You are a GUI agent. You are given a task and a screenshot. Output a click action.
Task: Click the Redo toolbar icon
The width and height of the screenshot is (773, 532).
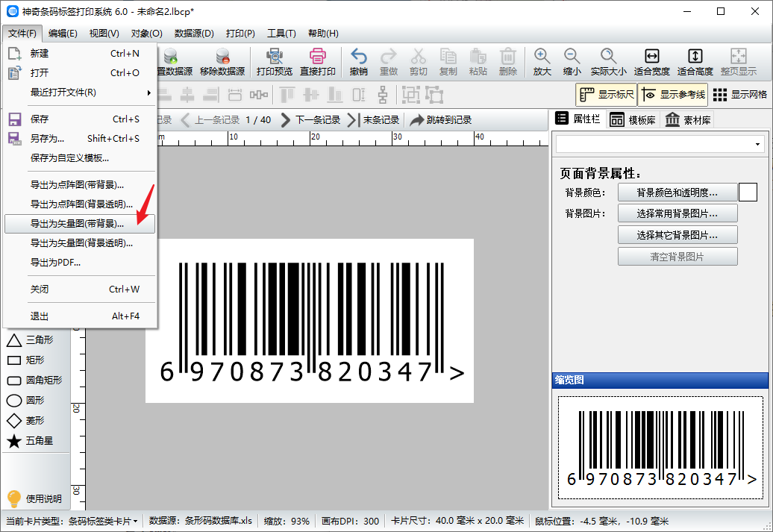pyautogui.click(x=389, y=62)
